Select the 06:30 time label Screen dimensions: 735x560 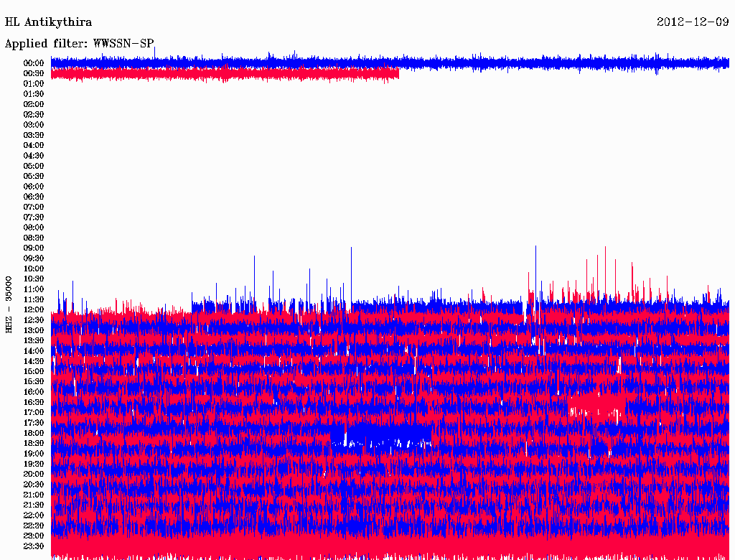tap(34, 197)
